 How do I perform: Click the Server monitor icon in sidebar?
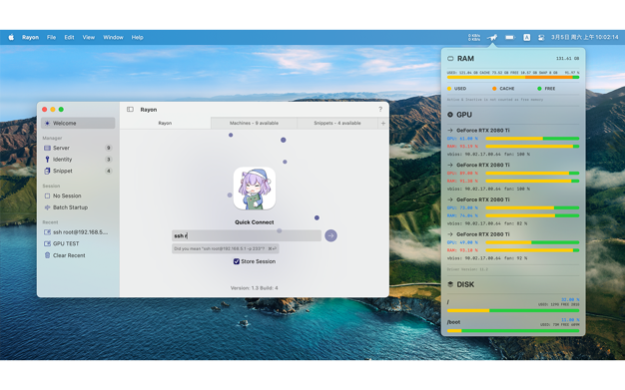pyautogui.click(x=47, y=148)
